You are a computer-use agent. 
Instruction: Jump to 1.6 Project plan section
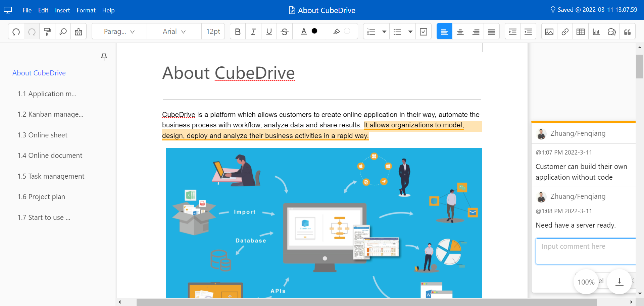point(41,197)
